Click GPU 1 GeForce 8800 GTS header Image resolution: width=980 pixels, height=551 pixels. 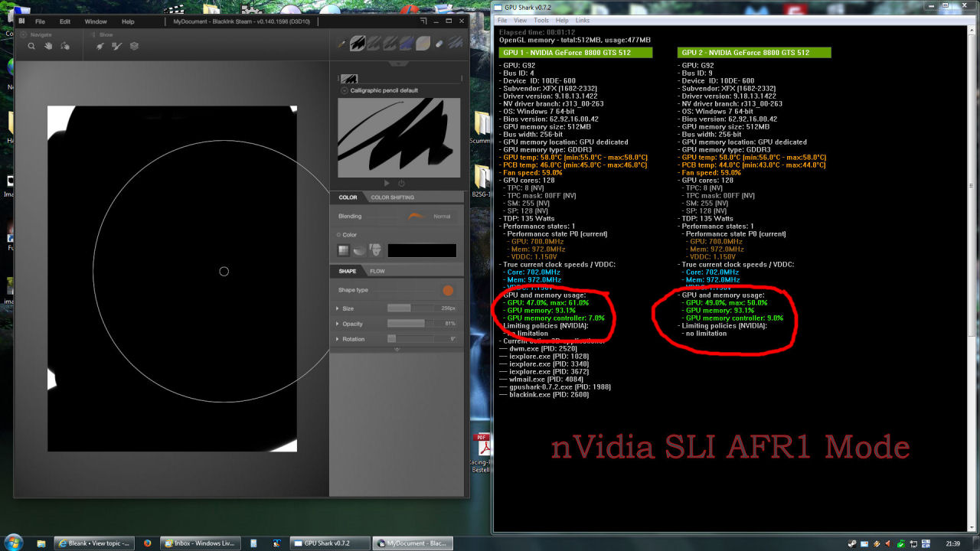click(x=576, y=53)
